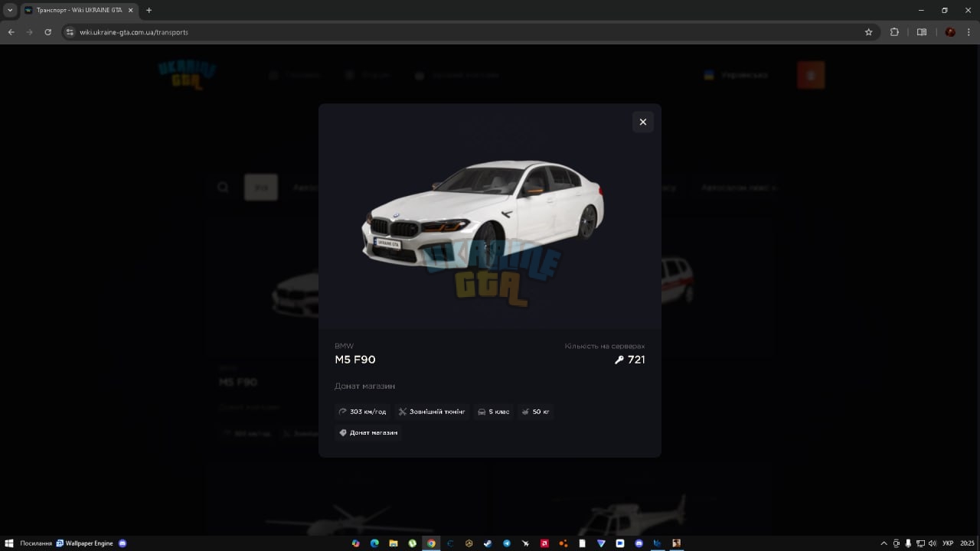Screen dimensions: 980x551
Task: Open the Chrome three-dot menu
Action: [x=969, y=32]
